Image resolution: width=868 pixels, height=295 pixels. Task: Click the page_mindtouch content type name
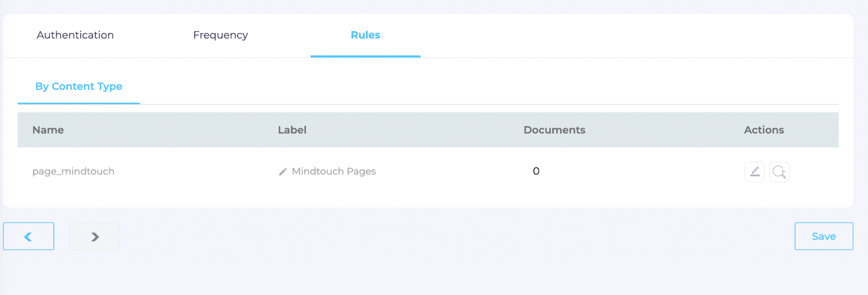(x=73, y=172)
